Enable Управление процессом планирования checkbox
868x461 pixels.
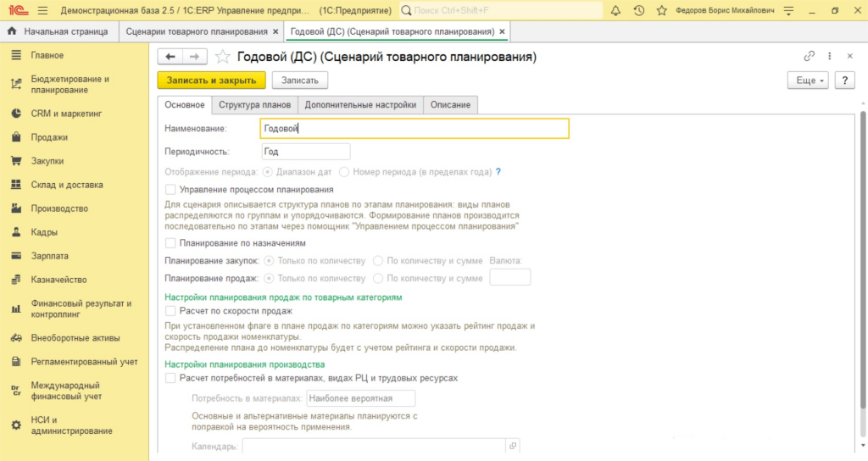click(x=170, y=190)
